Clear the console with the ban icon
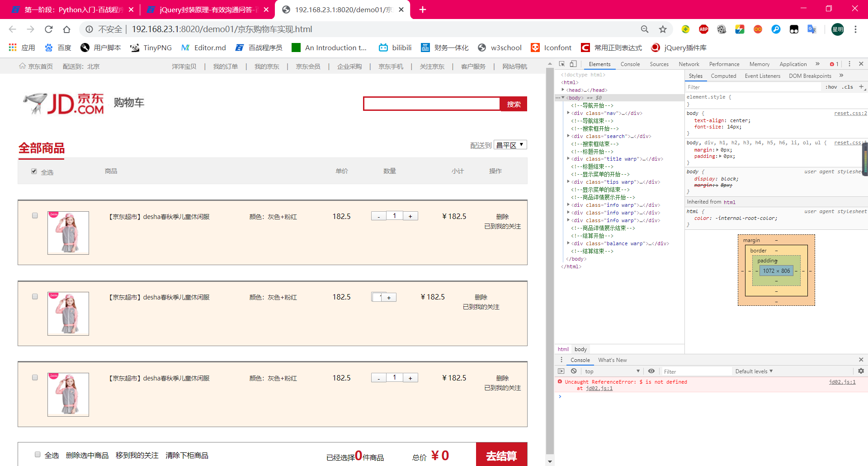The width and height of the screenshot is (868, 466). tap(574, 371)
